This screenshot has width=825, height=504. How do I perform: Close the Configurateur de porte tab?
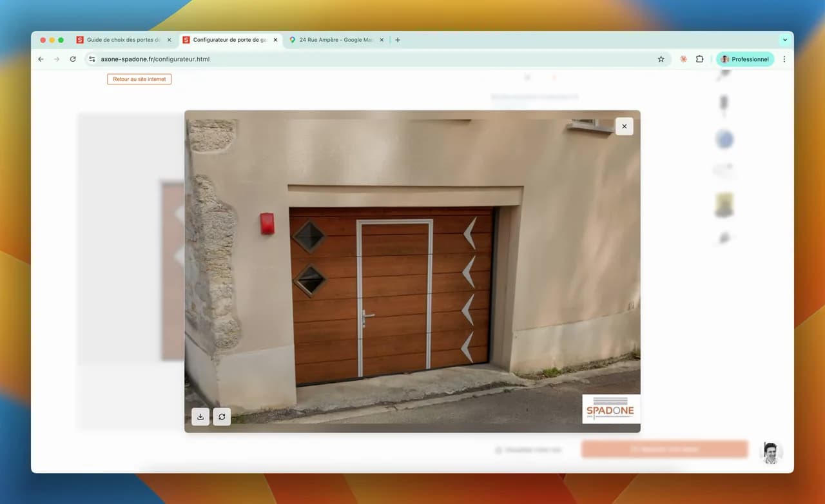click(x=276, y=40)
